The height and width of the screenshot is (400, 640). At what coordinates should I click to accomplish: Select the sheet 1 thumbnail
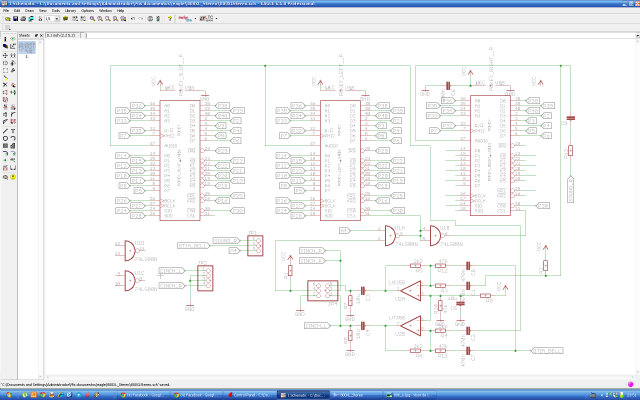click(x=27, y=47)
